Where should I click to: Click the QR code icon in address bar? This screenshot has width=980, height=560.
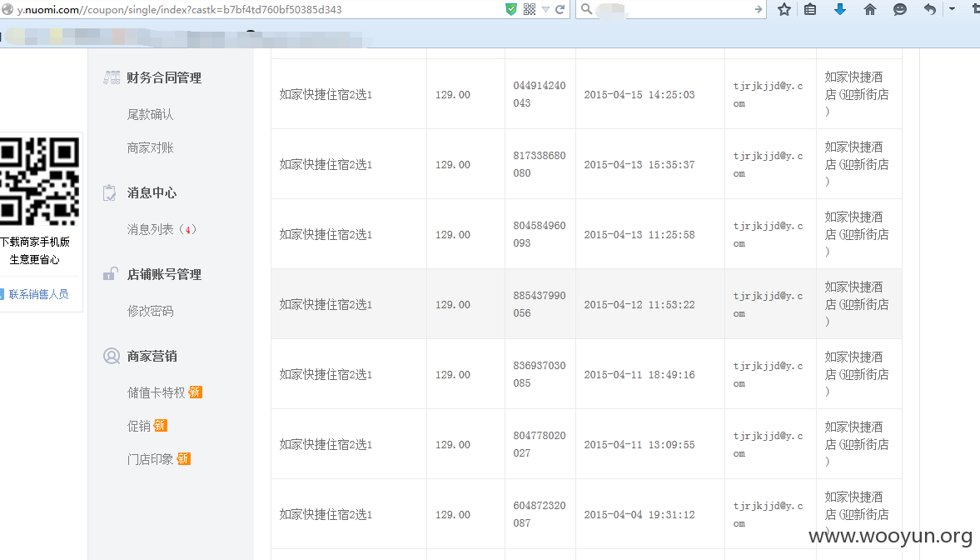click(530, 9)
